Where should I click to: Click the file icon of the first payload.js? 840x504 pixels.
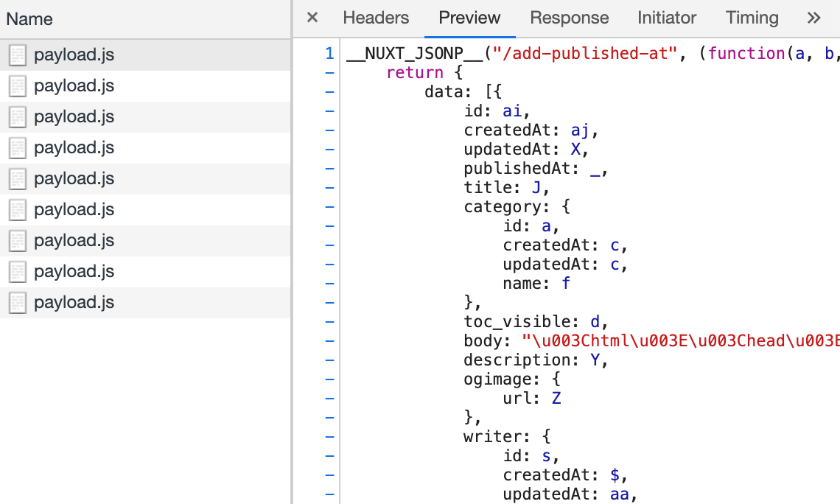18,55
